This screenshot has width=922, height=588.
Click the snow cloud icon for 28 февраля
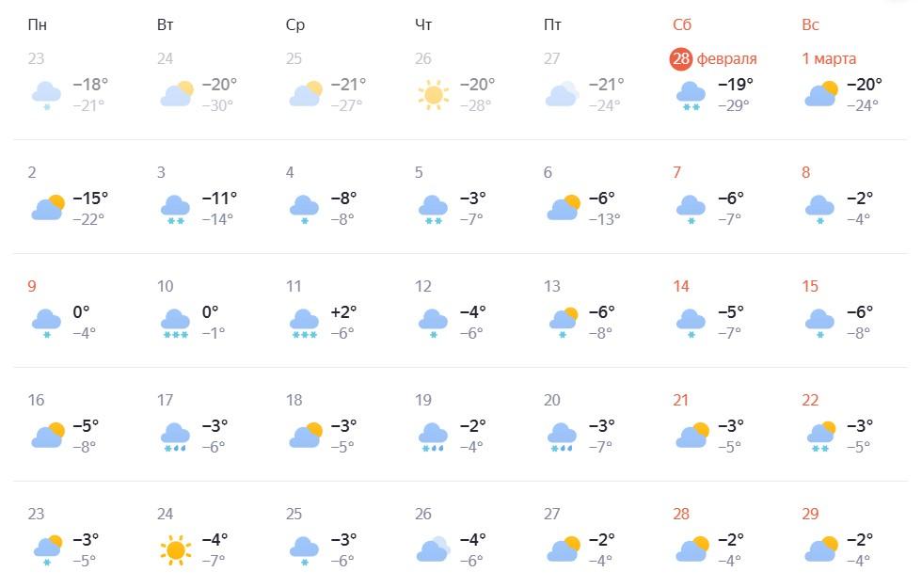tap(691, 94)
